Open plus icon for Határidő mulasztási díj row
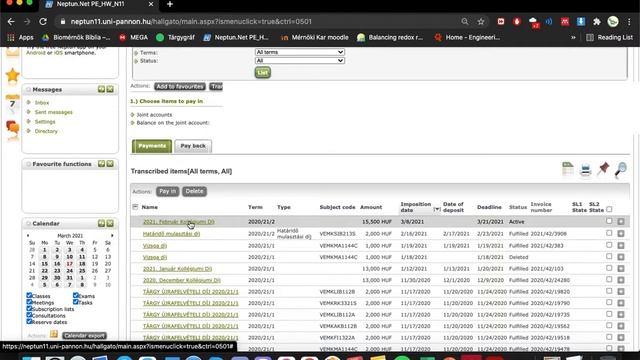 (x=621, y=234)
